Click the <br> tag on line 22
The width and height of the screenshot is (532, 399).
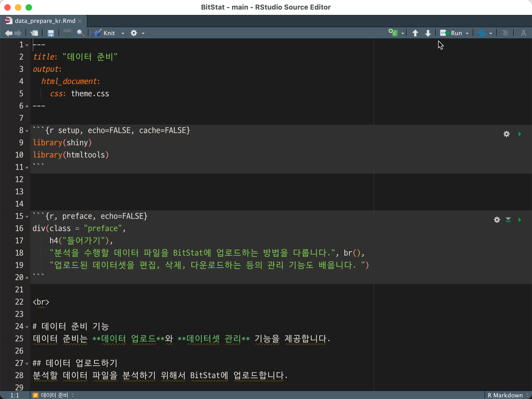tap(41, 302)
